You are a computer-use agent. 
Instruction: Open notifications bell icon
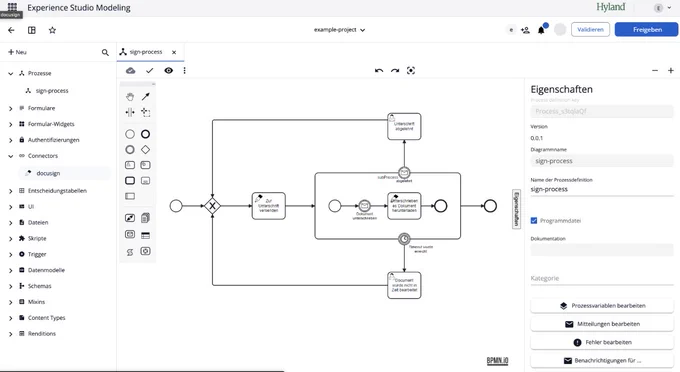tap(541, 30)
